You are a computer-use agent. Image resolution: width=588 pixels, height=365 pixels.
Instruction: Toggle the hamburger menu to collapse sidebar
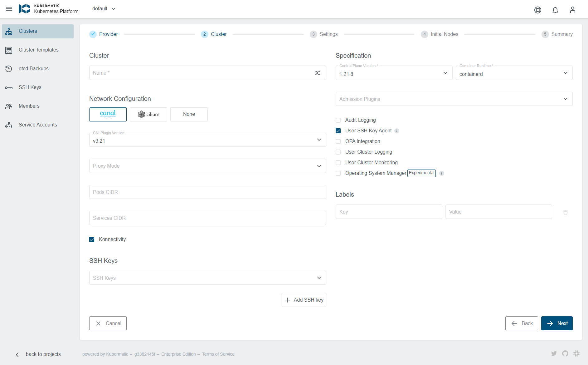(9, 8)
